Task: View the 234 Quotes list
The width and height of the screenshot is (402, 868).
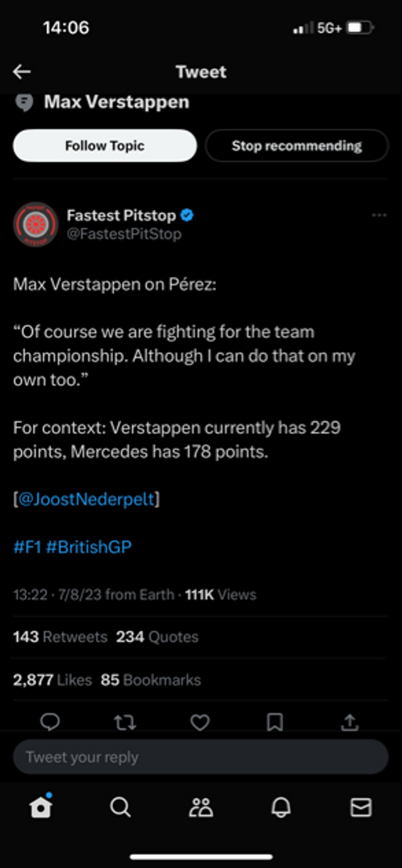Action: [x=157, y=637]
